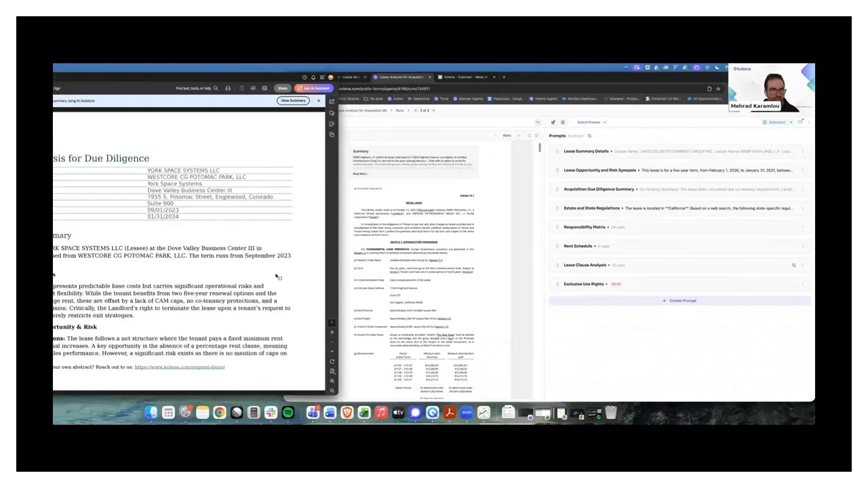The height and width of the screenshot is (488, 868).
Task: Select the Find text search icon in Acrobat
Action: point(216,88)
